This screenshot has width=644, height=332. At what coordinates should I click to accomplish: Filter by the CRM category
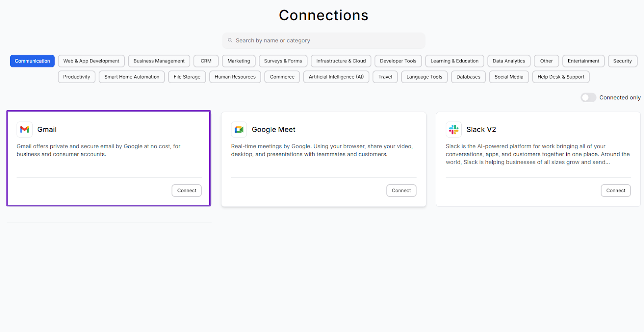coord(206,61)
